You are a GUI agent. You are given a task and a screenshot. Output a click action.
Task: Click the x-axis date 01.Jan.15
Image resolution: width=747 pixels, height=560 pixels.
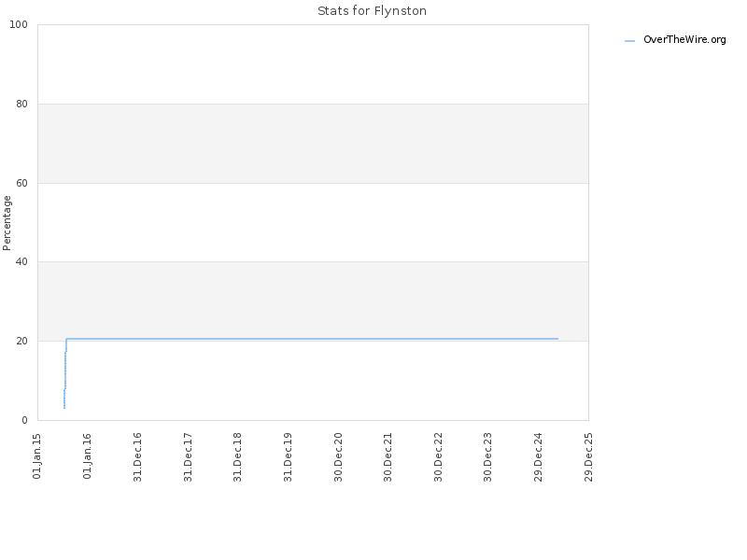[36, 456]
